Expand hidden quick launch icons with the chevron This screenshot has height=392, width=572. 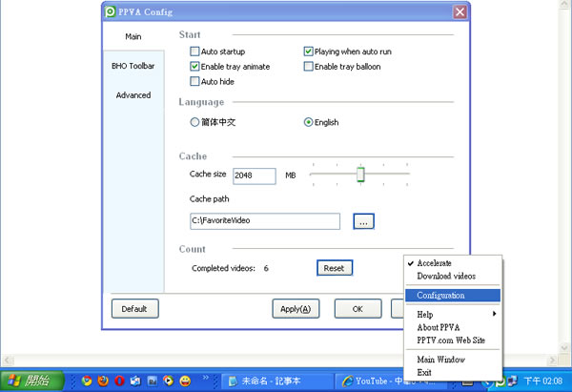pyautogui.click(x=206, y=378)
